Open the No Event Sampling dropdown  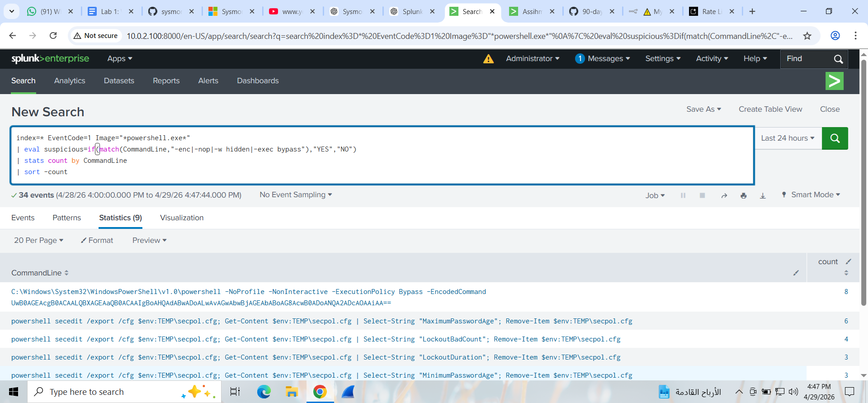[x=296, y=194]
